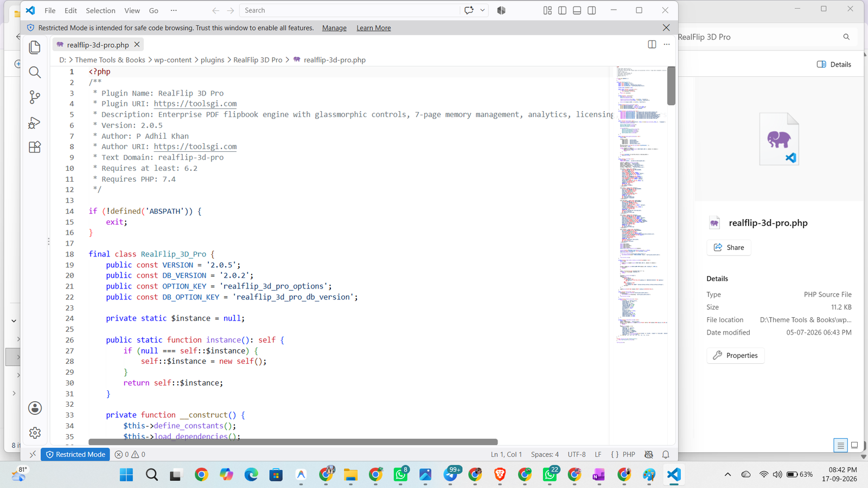Click Theme Tools & Books breadcrumb
Viewport: 868px width, 488px height.
pos(110,60)
